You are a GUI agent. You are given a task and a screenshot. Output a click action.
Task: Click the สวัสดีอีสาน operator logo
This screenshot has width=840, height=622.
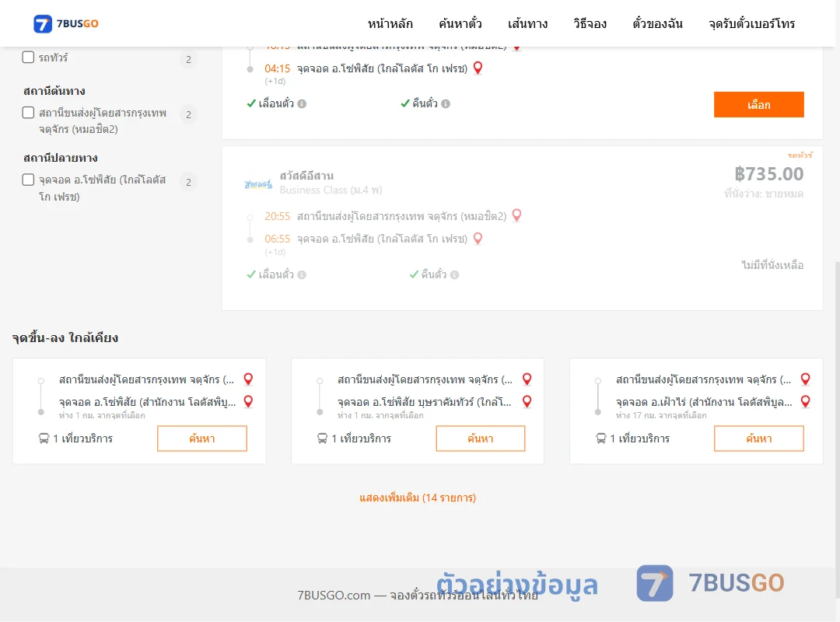tap(258, 184)
